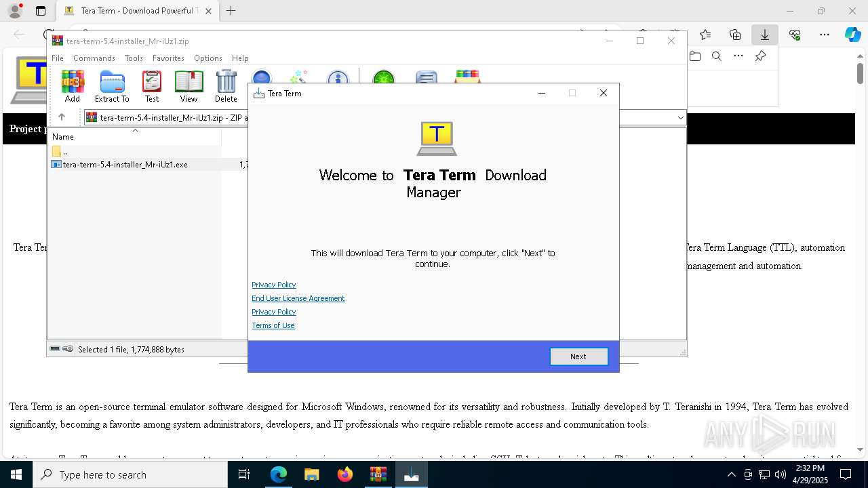Open the Favorites menu in WinRAR
Viewport: 868px width, 488px height.
tap(168, 58)
